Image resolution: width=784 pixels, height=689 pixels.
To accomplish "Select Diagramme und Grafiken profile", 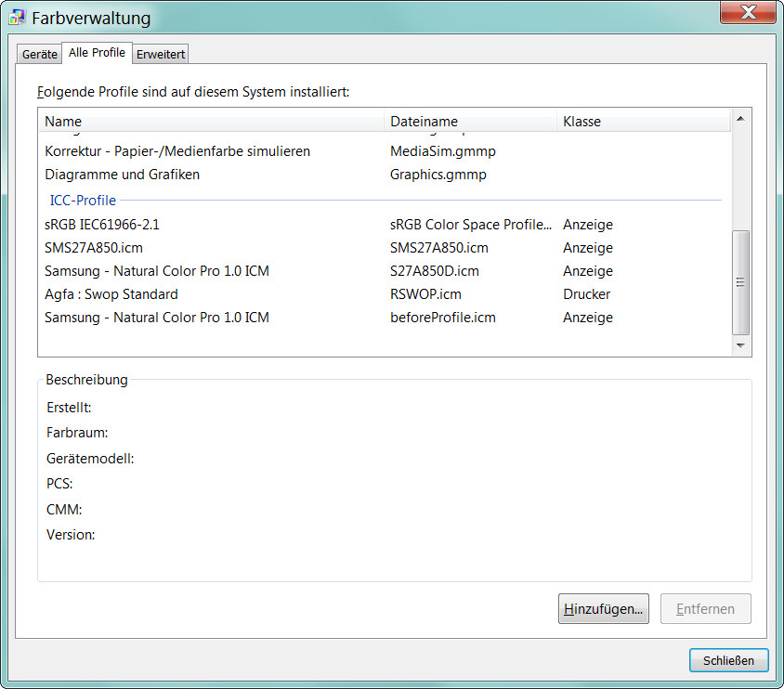I will (122, 175).
